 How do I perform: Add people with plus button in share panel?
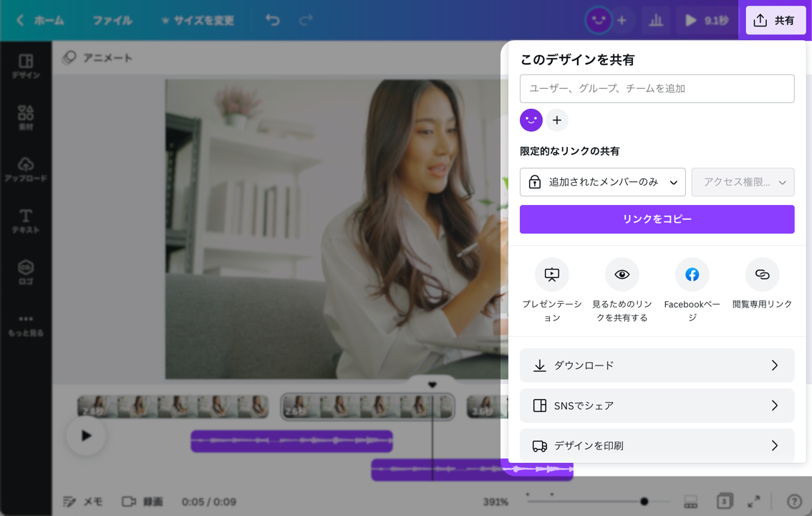tap(556, 120)
